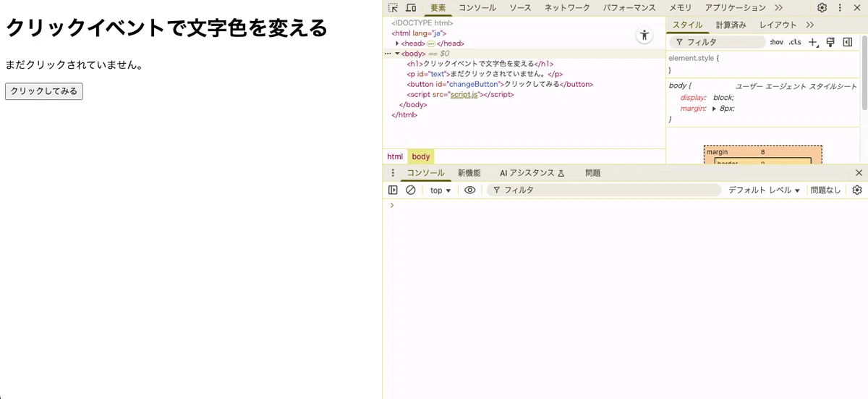
Task: Switch to the top コンソール tab
Action: click(x=477, y=8)
